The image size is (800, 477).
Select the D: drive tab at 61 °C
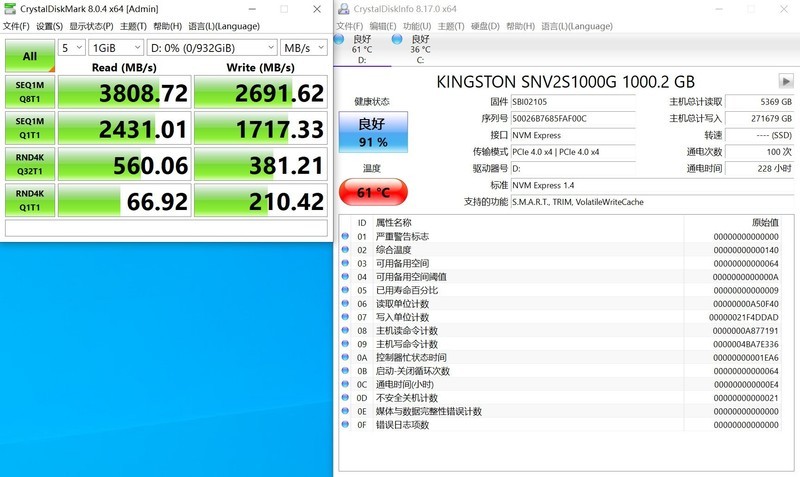point(362,49)
